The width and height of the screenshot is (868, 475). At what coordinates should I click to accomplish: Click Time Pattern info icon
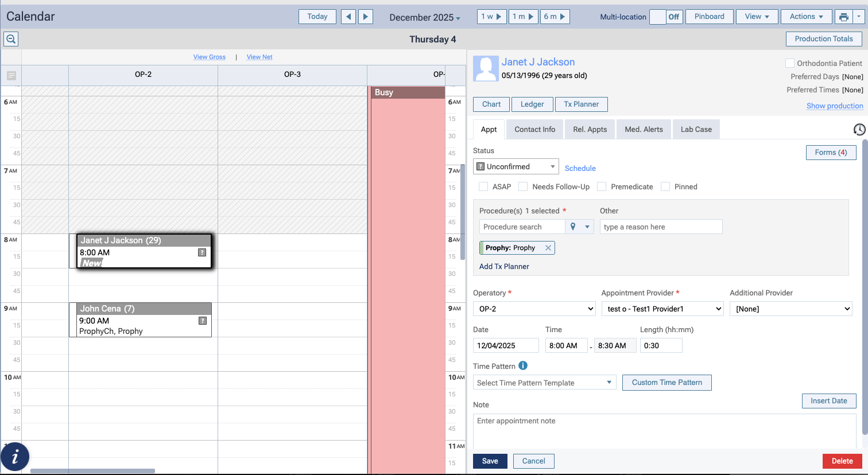[523, 366]
